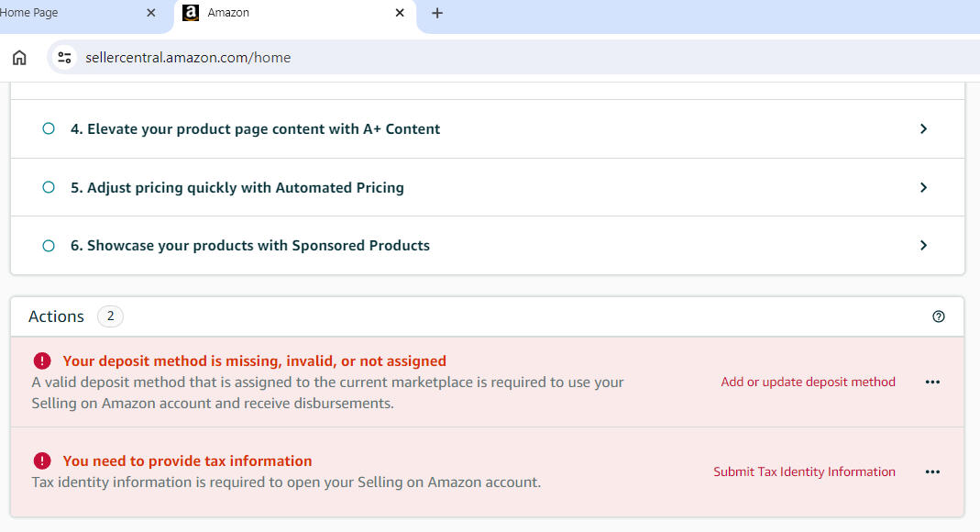Close the Amazon browser tab
This screenshot has height=532, width=980.
click(400, 13)
